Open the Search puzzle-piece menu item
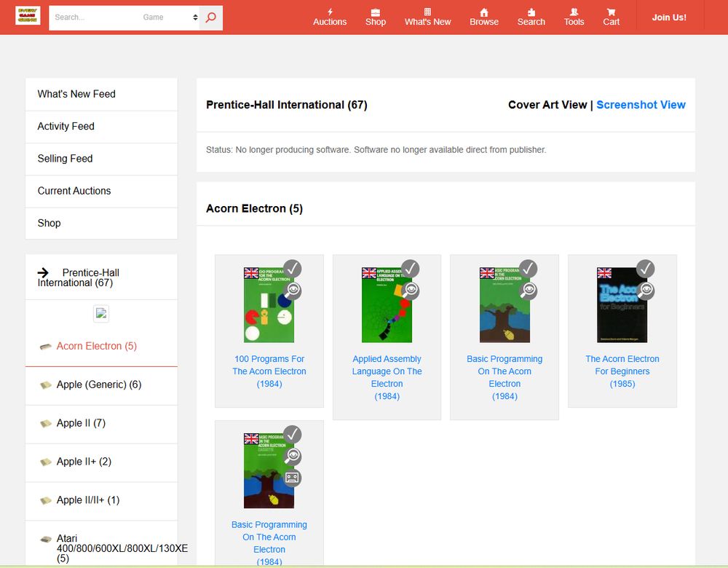Screen dimensions: 728x568 coord(531,17)
